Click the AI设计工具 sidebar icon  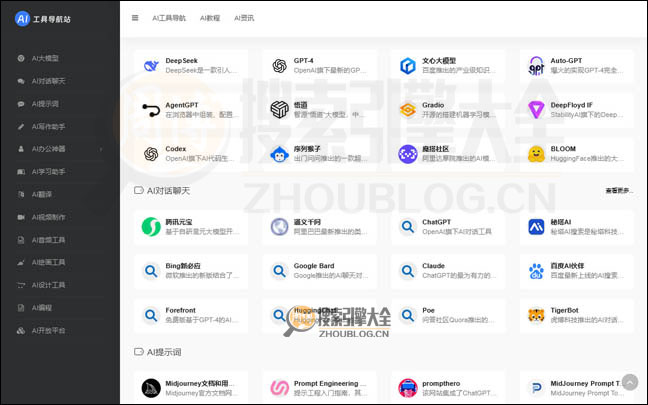(21, 285)
